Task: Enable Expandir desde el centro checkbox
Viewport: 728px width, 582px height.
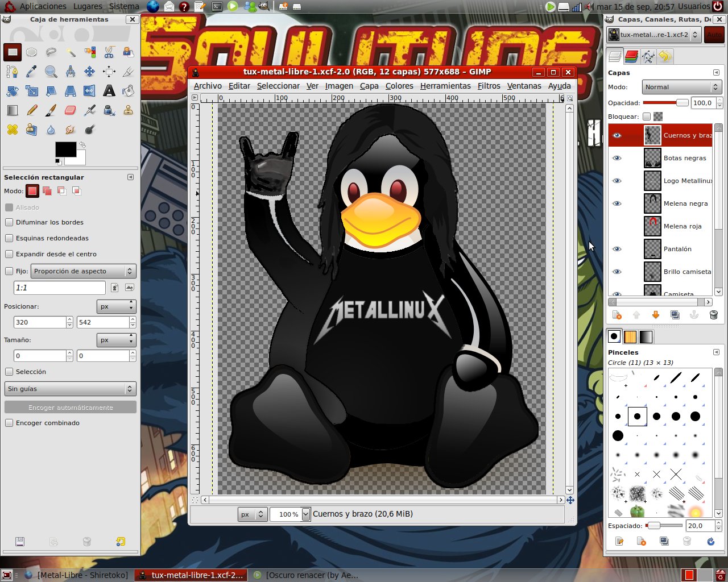Action: (9, 254)
